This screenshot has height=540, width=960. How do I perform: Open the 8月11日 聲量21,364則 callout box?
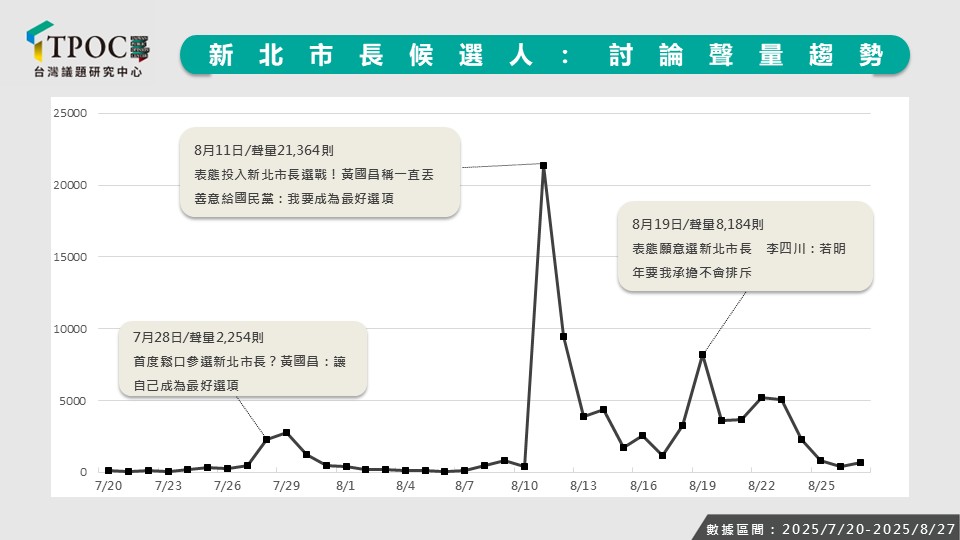point(320,173)
